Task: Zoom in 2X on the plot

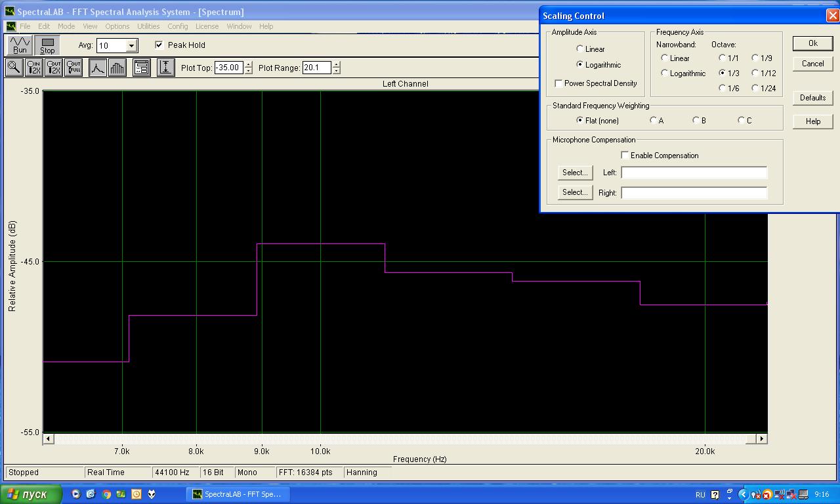Action: click(33, 68)
